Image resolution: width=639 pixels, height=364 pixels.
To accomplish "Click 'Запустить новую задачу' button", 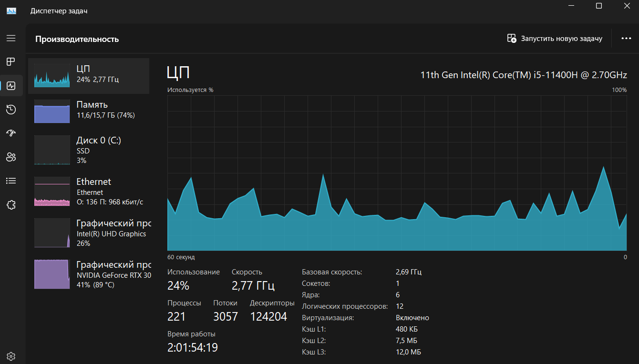I will point(555,39).
